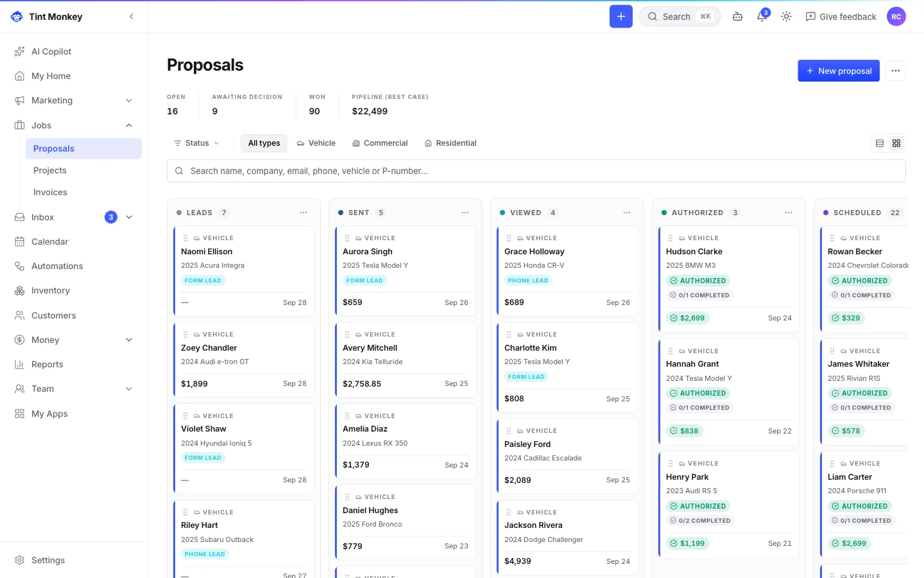
Task: Click the proposals search field
Action: click(x=536, y=171)
